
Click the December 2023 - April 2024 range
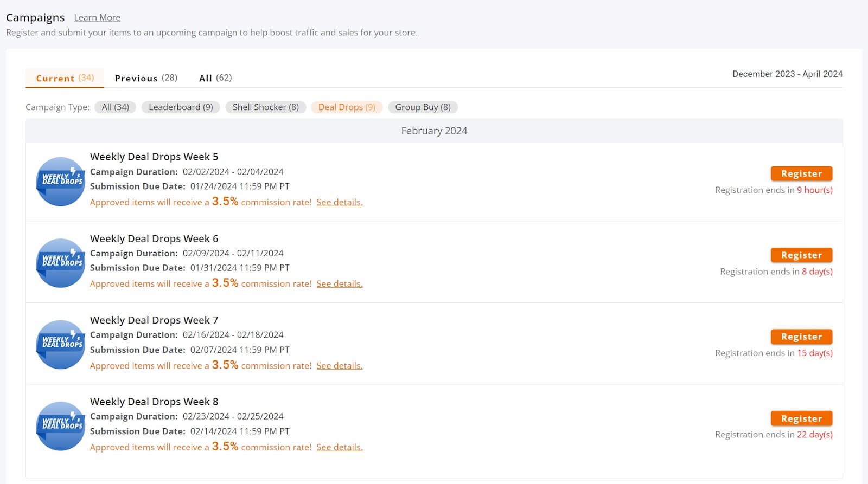pyautogui.click(x=787, y=74)
